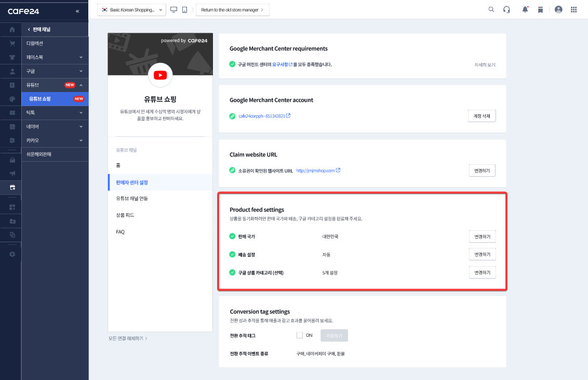Viewport: 588px width, 380px height.
Task: Open support headset icon
Action: point(506,10)
